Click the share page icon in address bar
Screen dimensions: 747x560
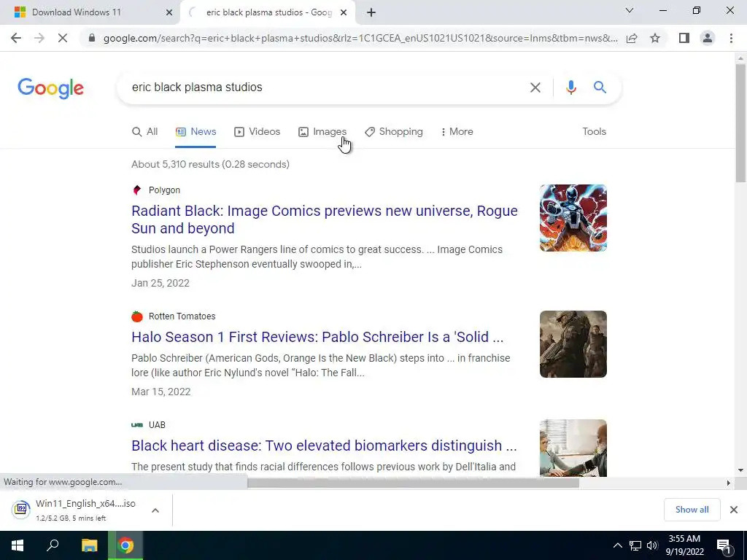pos(632,38)
